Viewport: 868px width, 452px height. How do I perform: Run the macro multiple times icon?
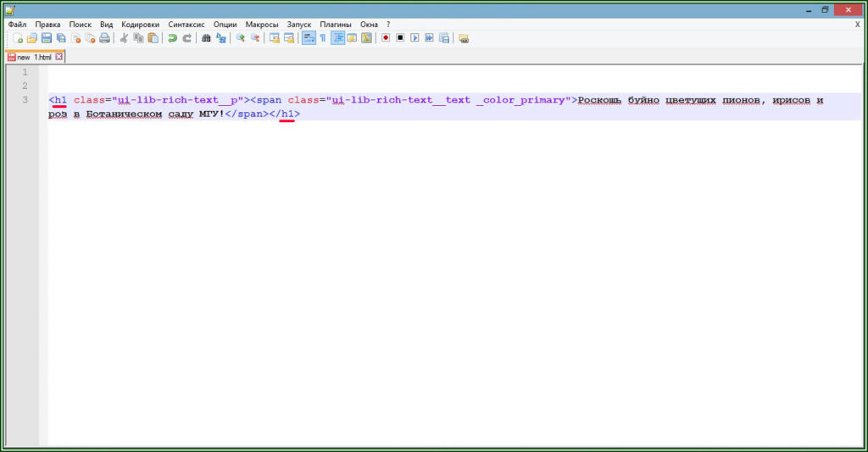[x=429, y=38]
